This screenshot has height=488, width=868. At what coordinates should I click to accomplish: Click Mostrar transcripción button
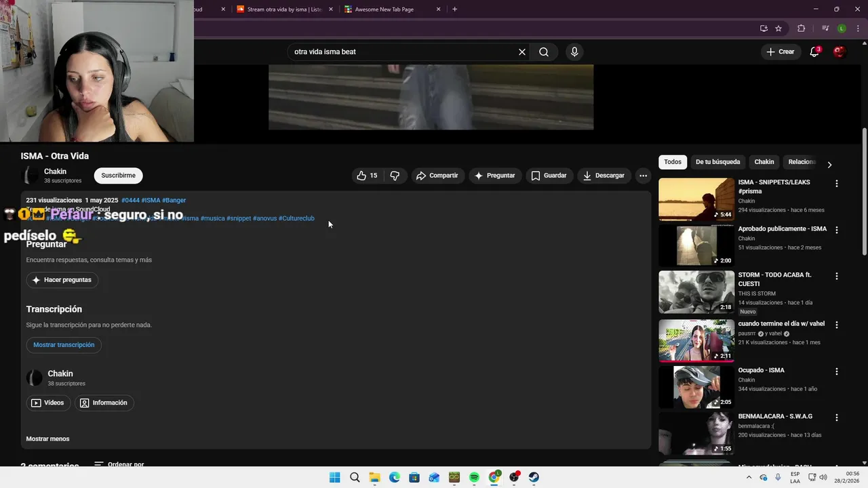(x=64, y=345)
